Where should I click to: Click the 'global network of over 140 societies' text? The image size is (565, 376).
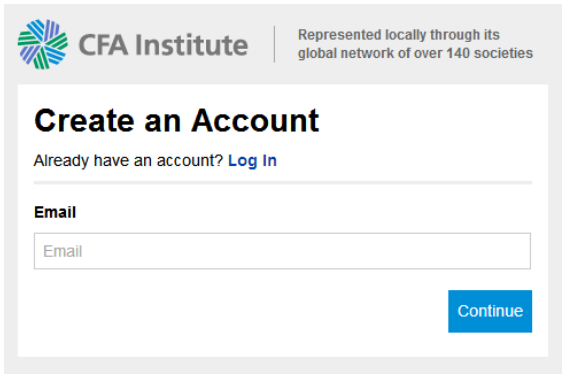coord(415,53)
